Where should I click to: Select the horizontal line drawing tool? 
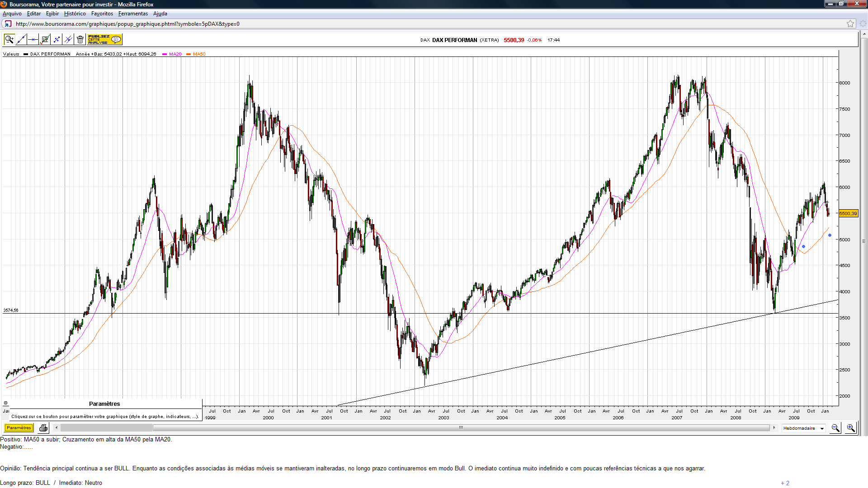pyautogui.click(x=33, y=40)
